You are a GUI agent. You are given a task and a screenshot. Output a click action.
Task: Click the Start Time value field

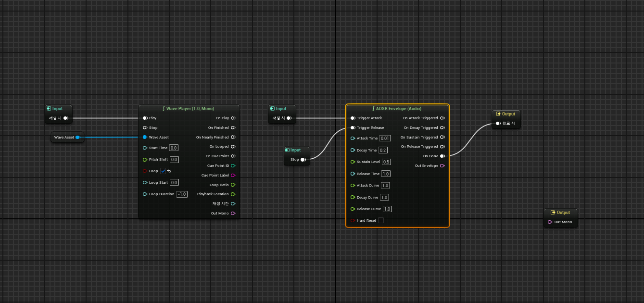174,148
